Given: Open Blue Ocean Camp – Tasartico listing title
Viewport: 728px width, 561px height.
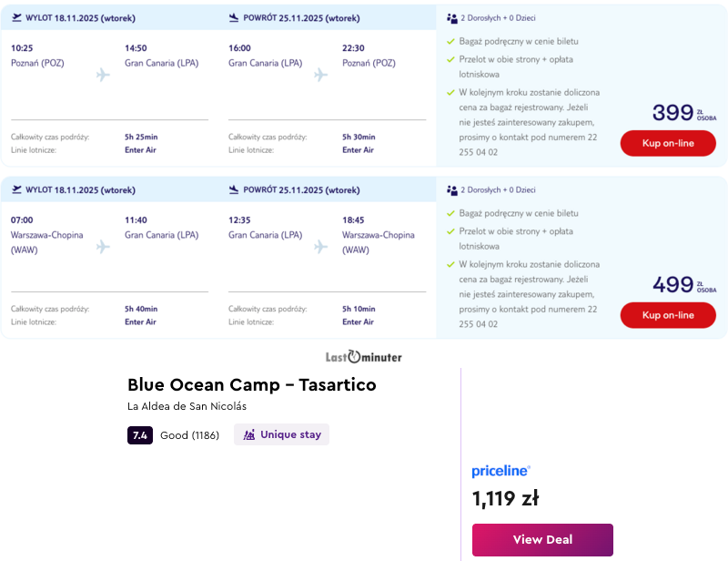Looking at the screenshot, I should [x=252, y=384].
